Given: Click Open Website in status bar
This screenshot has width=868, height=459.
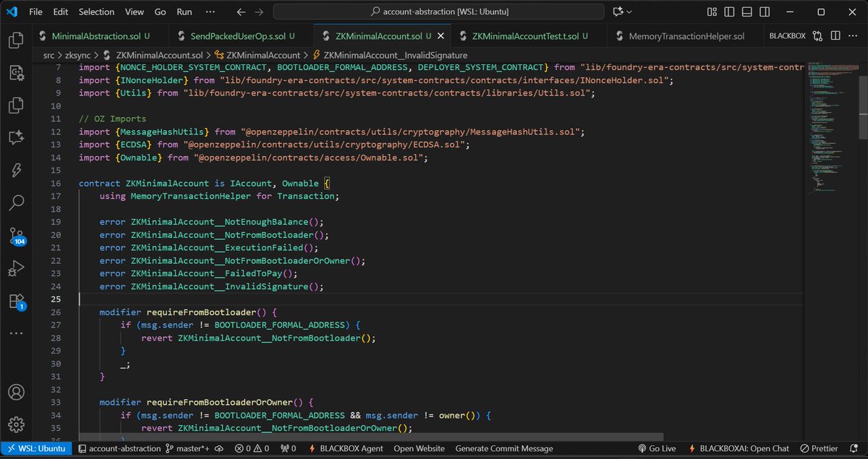Looking at the screenshot, I should 419,448.
